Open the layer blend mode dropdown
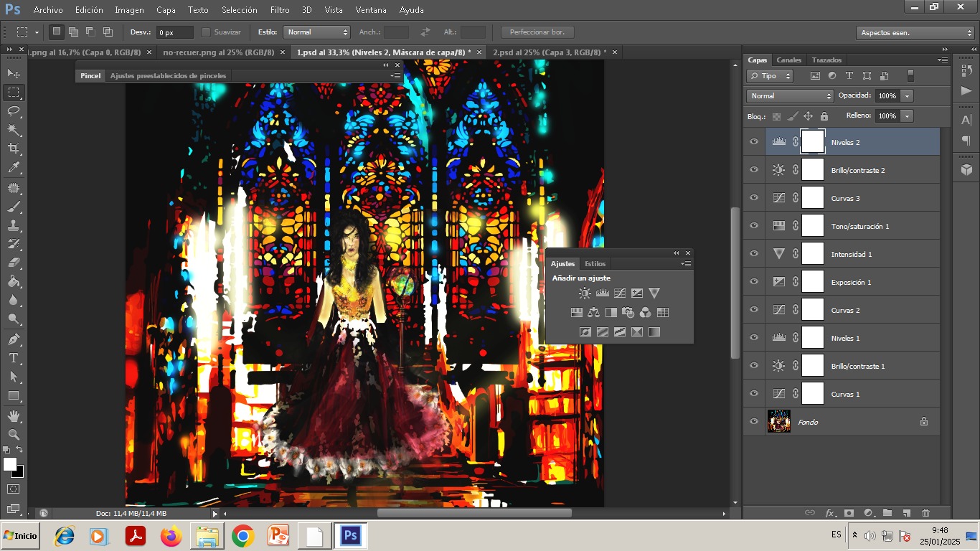Viewport: 980px width, 551px height. [x=790, y=95]
